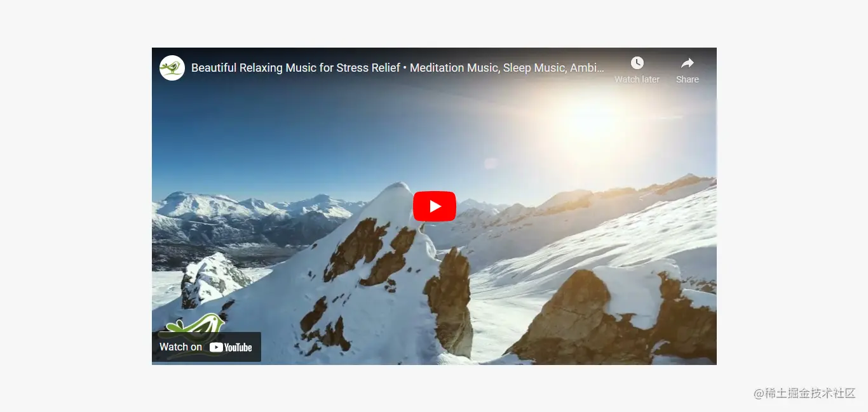Select the Share text label
The height and width of the screenshot is (412, 868).
pyautogui.click(x=688, y=79)
